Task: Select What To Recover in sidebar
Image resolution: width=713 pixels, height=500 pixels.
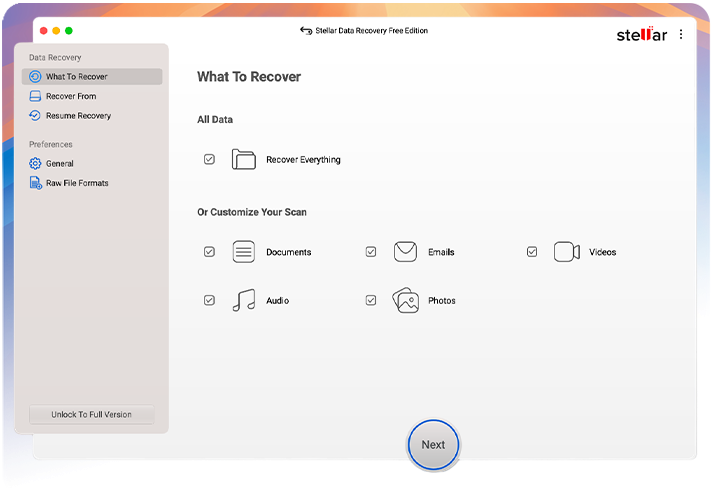Action: (92, 76)
